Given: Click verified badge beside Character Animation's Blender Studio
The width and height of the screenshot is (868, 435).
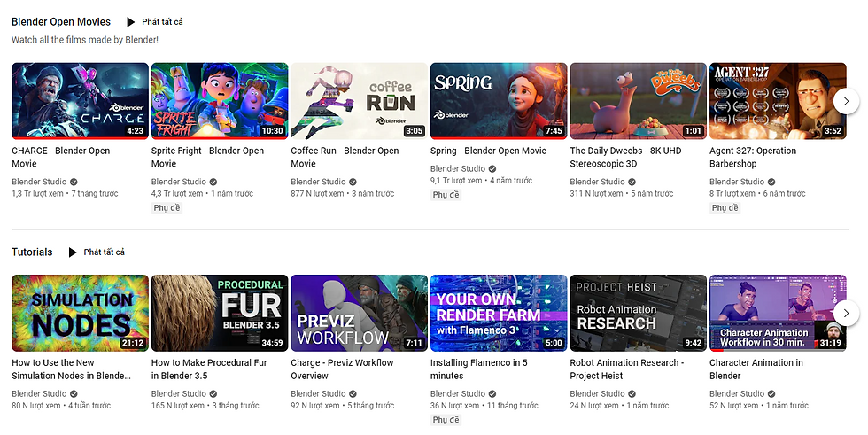Looking at the screenshot, I should 771,394.
